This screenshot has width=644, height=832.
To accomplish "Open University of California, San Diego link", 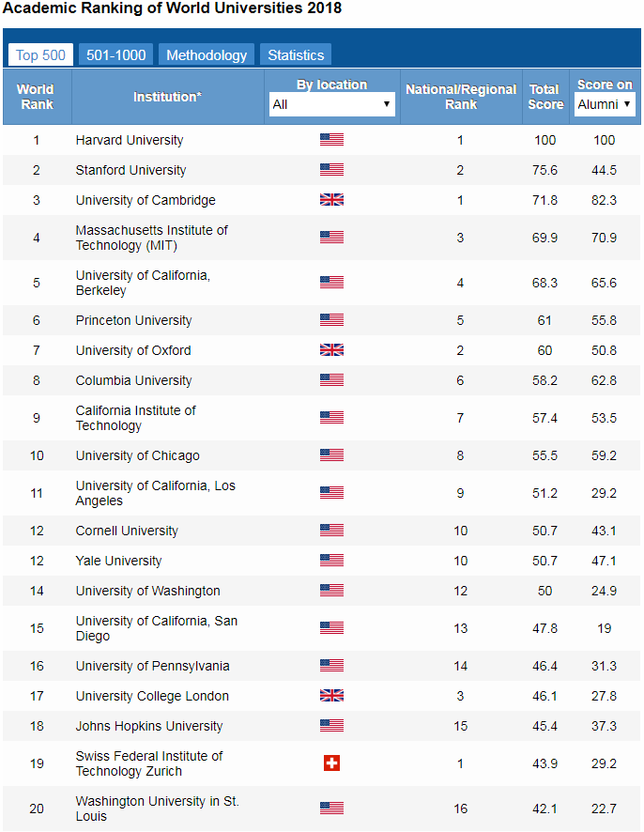I will click(x=157, y=629).
